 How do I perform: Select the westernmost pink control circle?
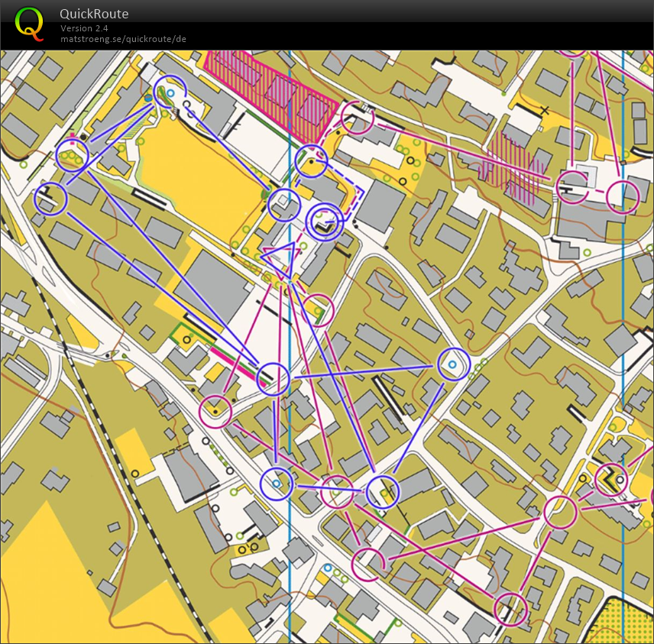coord(215,412)
